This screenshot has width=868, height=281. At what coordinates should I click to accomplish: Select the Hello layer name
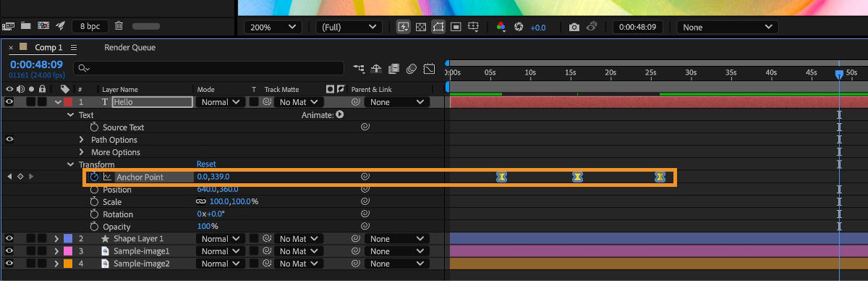152,102
